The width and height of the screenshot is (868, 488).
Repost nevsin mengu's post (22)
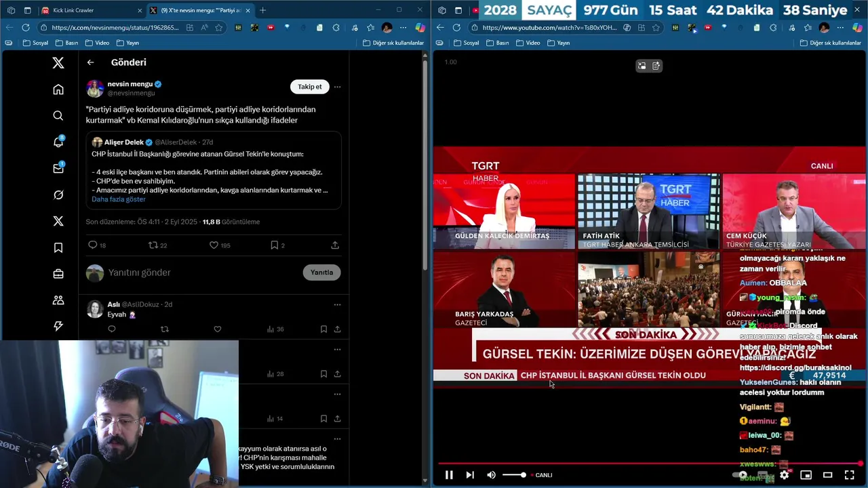click(x=157, y=245)
